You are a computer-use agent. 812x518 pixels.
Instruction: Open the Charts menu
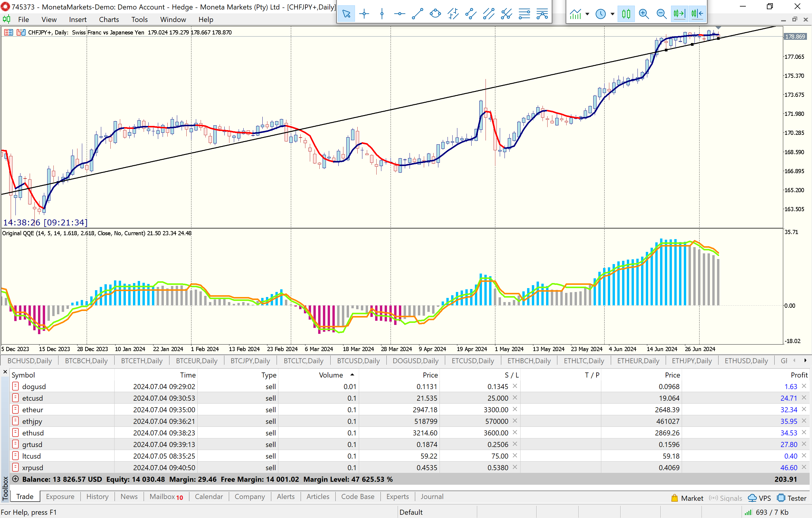(109, 20)
